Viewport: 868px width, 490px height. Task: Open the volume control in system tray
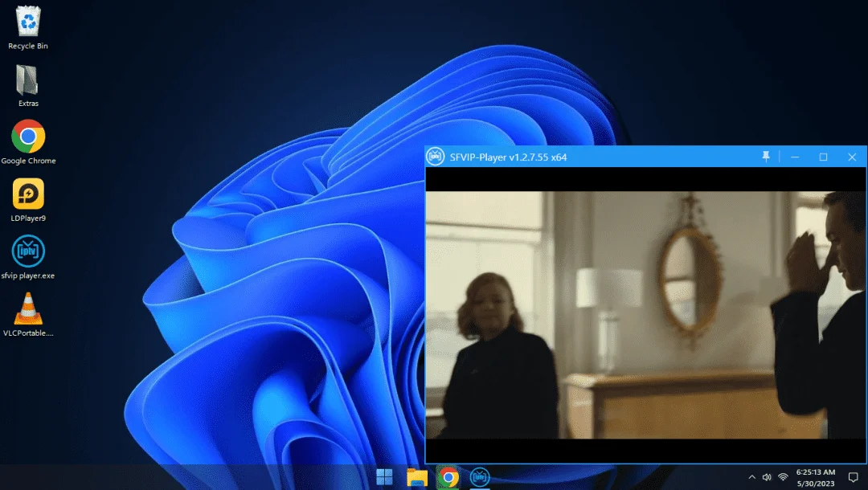click(767, 476)
